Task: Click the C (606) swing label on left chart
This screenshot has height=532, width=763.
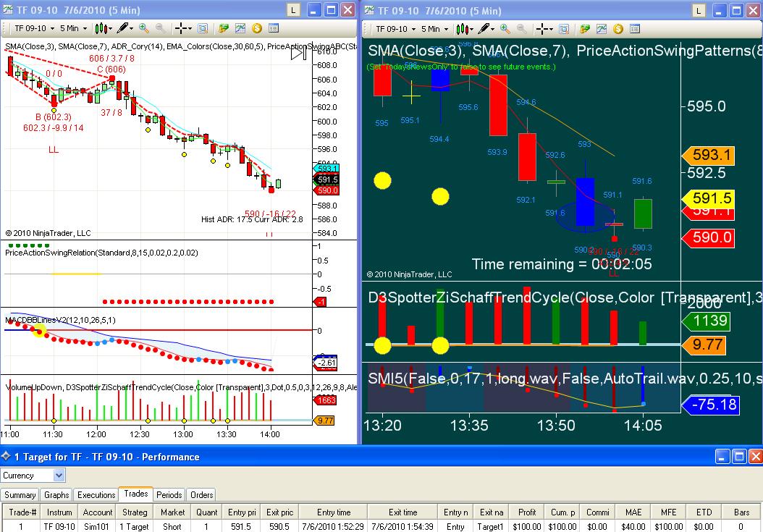Action: [111, 69]
